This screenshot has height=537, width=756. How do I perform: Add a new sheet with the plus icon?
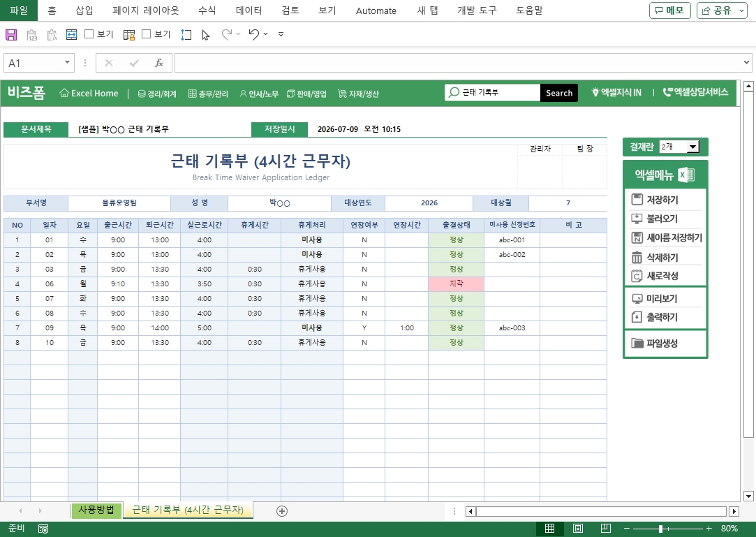pos(282,511)
